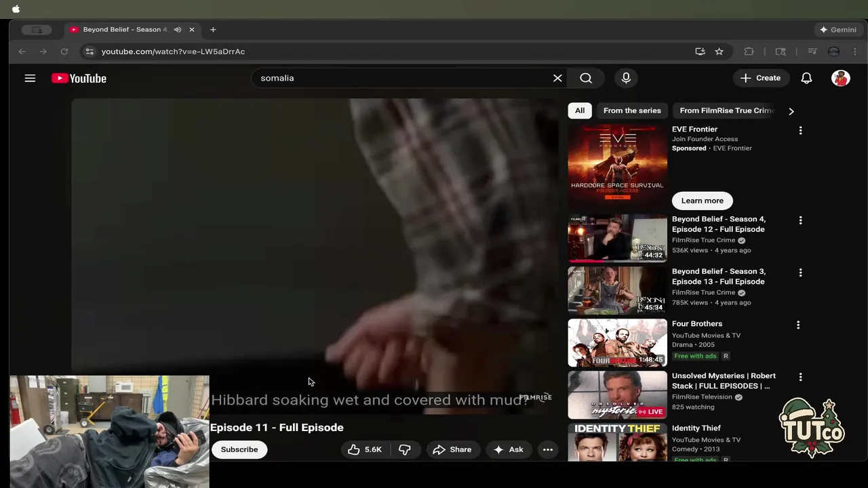Open options for Season 4 Episode 12
Screen dimensions: 868x488
click(800, 220)
